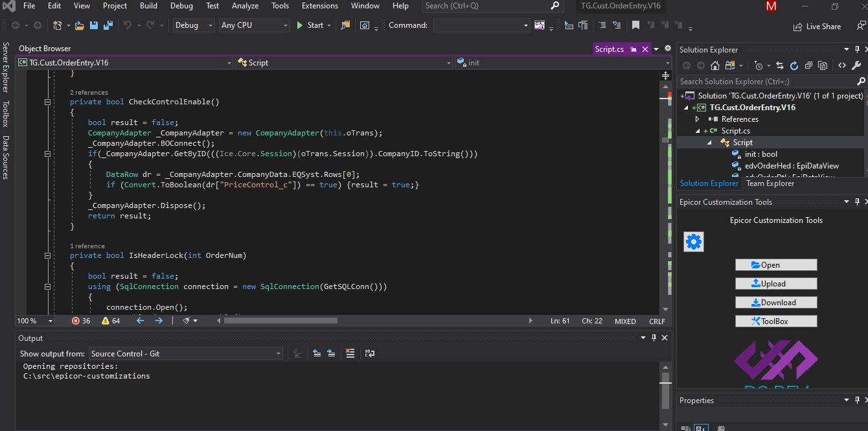Open Properties via the wrench icon
868x431 pixels.
[856, 65]
